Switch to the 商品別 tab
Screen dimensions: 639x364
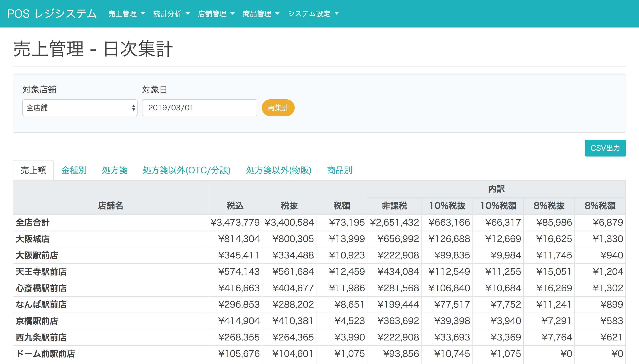point(339,170)
